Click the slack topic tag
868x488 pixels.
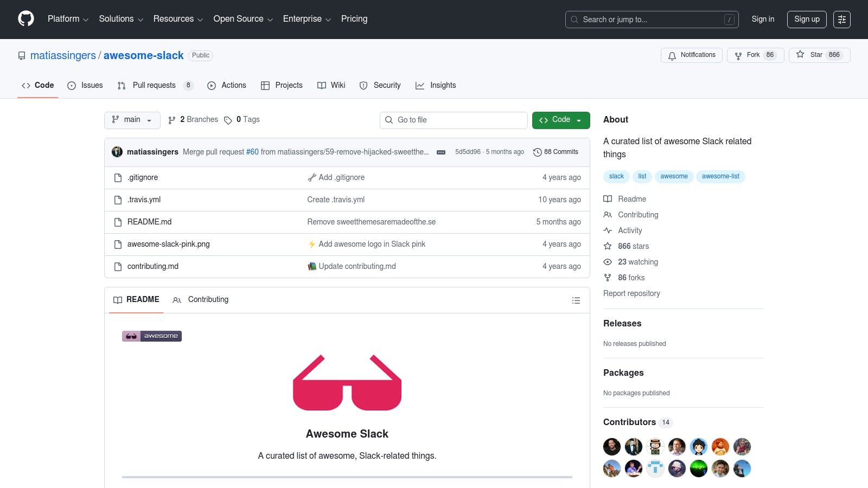(x=616, y=176)
